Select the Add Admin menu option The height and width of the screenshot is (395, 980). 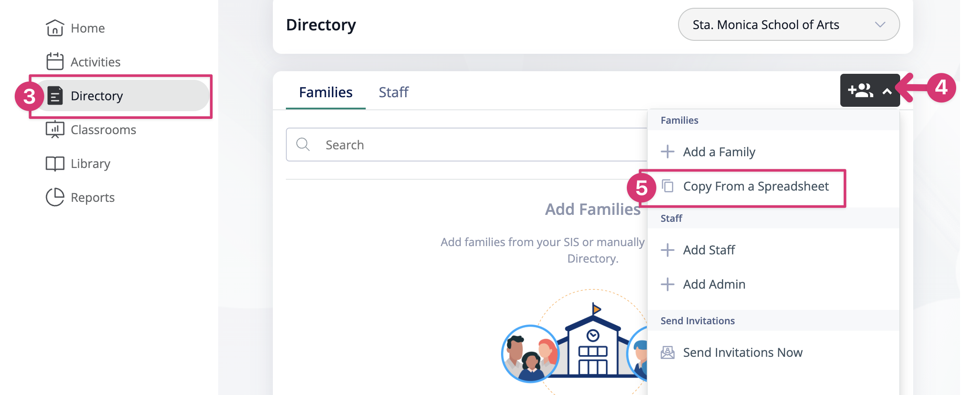coord(714,284)
